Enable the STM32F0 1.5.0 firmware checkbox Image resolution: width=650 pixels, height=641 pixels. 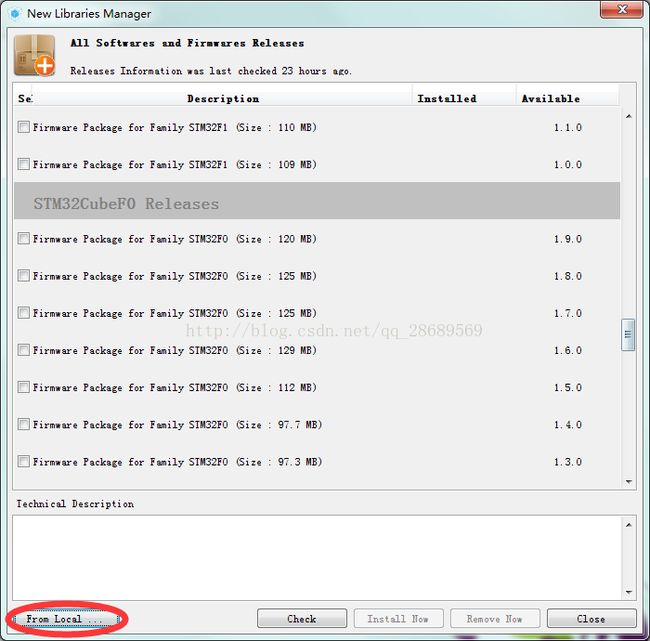coord(24,387)
